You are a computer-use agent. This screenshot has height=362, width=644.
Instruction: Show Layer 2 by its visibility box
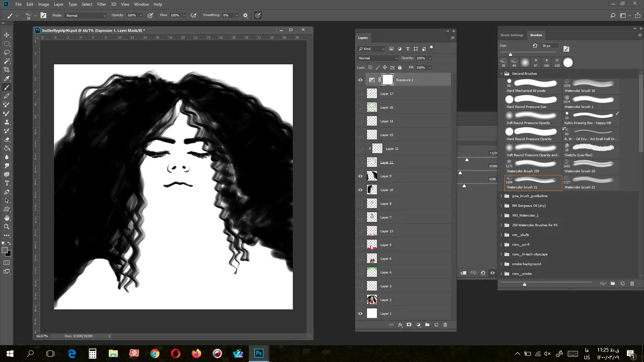(360, 300)
